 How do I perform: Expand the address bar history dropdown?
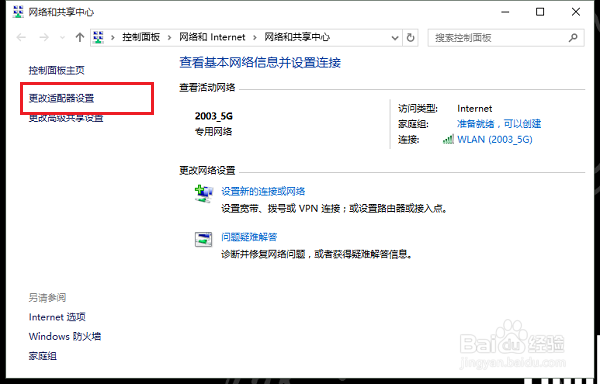click(395, 38)
